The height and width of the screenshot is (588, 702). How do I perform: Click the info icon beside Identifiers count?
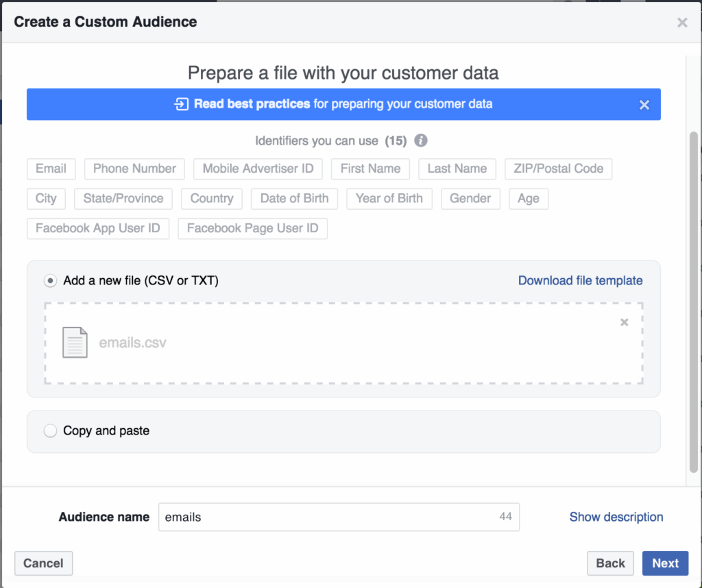pyautogui.click(x=421, y=140)
